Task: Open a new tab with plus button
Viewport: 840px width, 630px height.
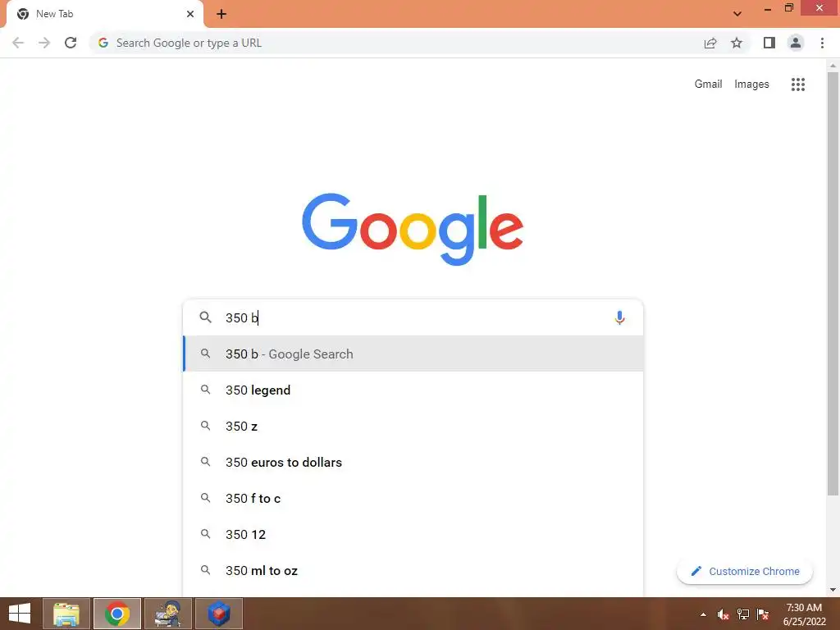Action: pos(221,14)
